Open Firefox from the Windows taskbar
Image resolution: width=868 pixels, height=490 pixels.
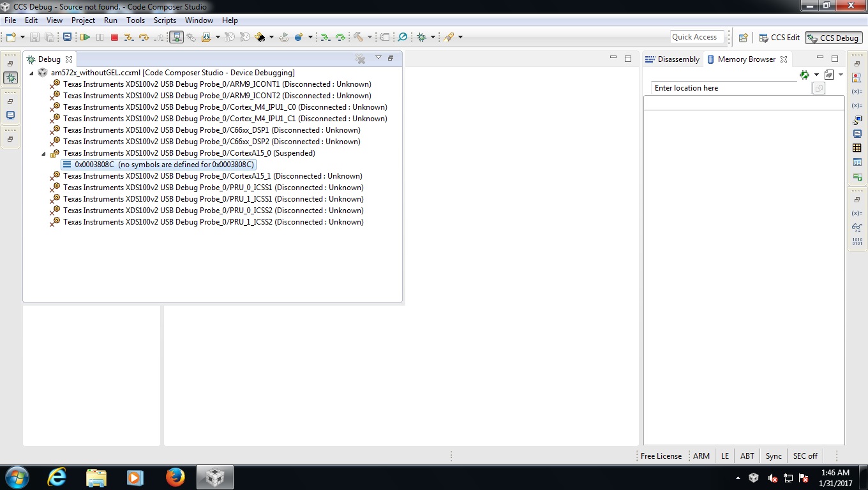tap(175, 477)
